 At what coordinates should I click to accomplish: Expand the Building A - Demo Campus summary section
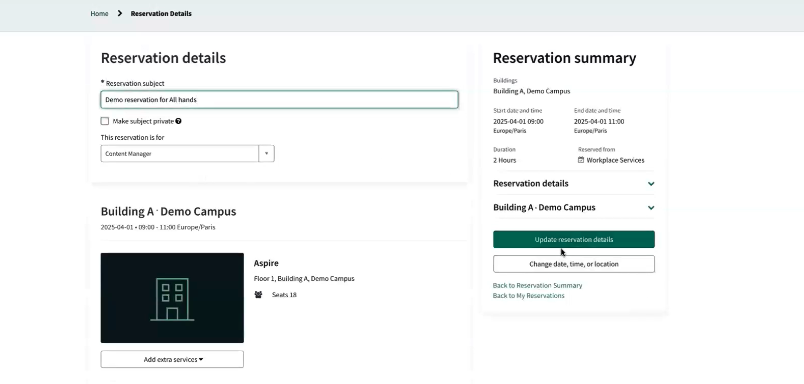[x=574, y=208]
